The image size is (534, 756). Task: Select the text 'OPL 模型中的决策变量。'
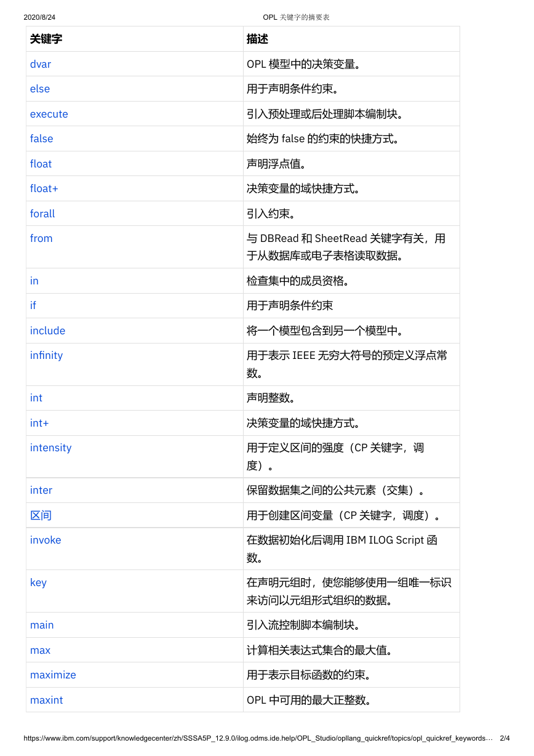coord(305,64)
